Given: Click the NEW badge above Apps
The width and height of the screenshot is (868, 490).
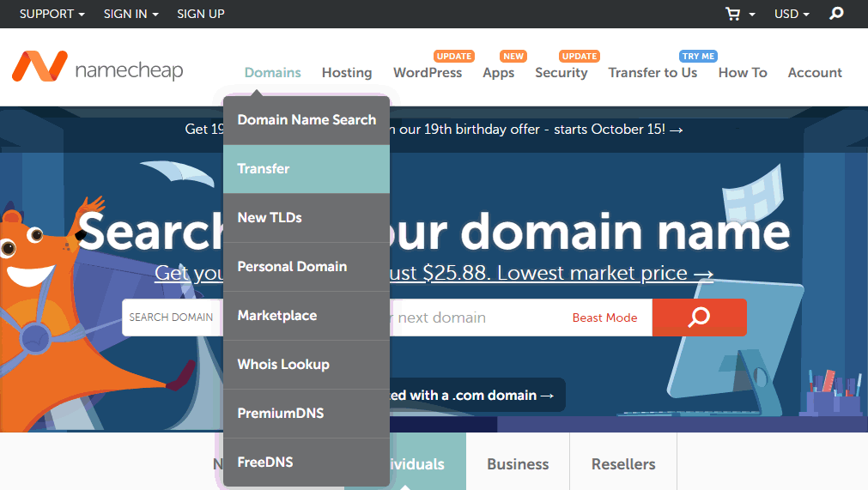Looking at the screenshot, I should coord(513,56).
